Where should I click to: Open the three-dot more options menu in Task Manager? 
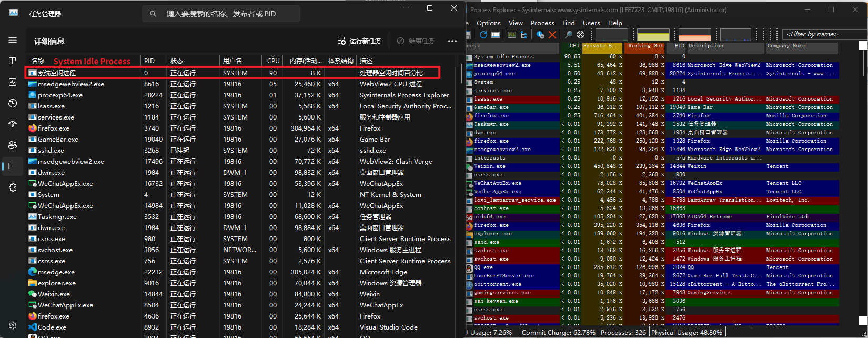[x=452, y=41]
